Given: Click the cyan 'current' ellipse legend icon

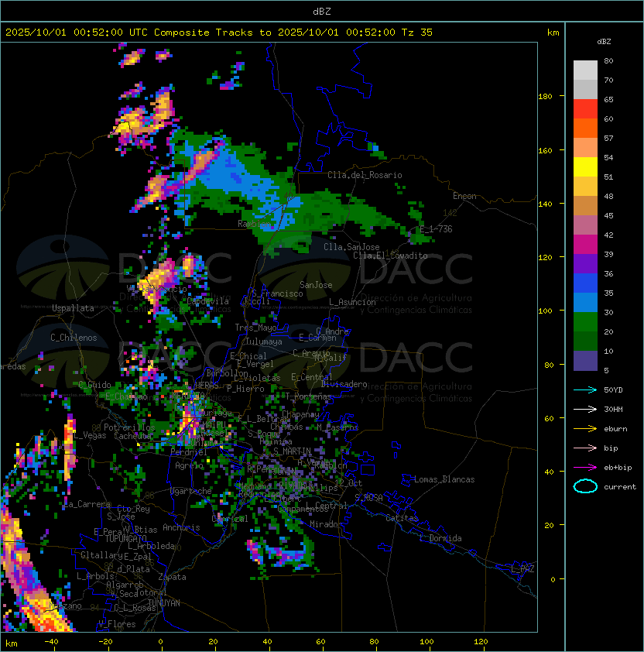Looking at the screenshot, I should coord(585,486).
